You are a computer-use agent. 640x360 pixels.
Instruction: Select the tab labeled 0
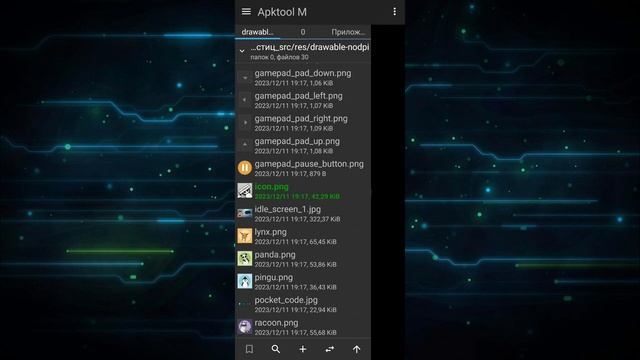(302, 32)
